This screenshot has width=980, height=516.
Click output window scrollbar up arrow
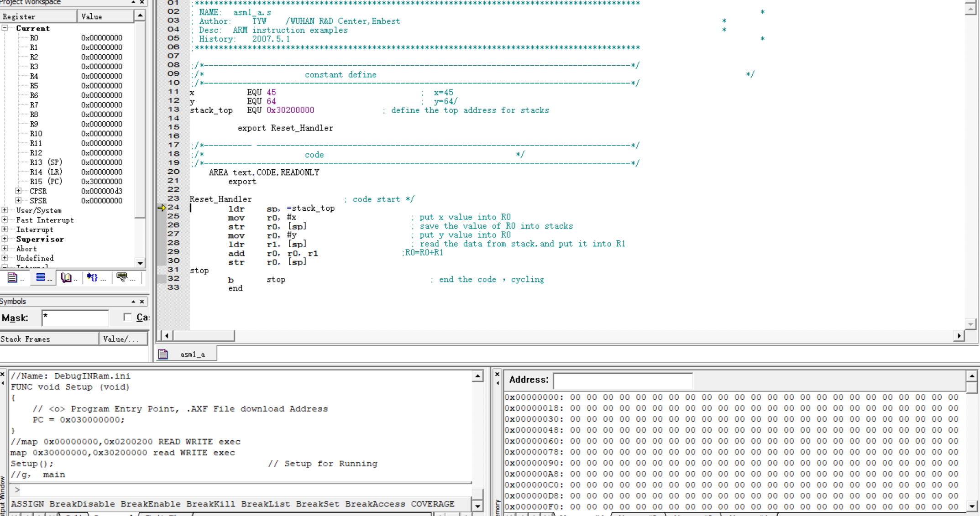click(477, 376)
